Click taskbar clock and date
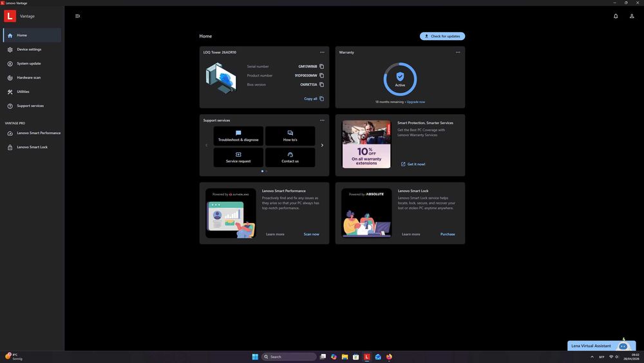Image resolution: width=644 pixels, height=363 pixels. click(x=631, y=357)
